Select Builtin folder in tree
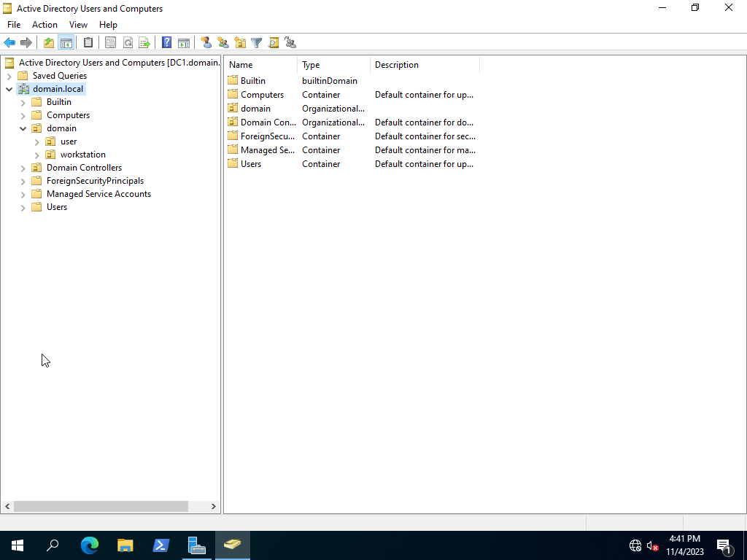747x560 pixels. point(58,102)
